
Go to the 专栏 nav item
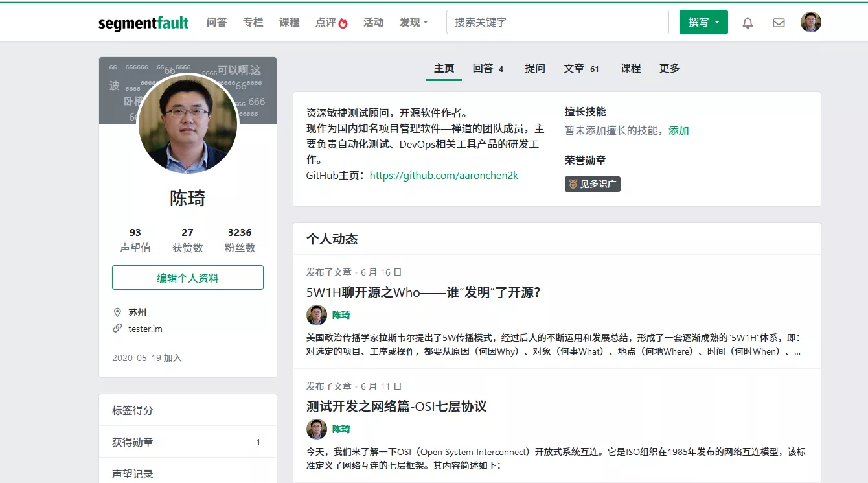[x=253, y=22]
